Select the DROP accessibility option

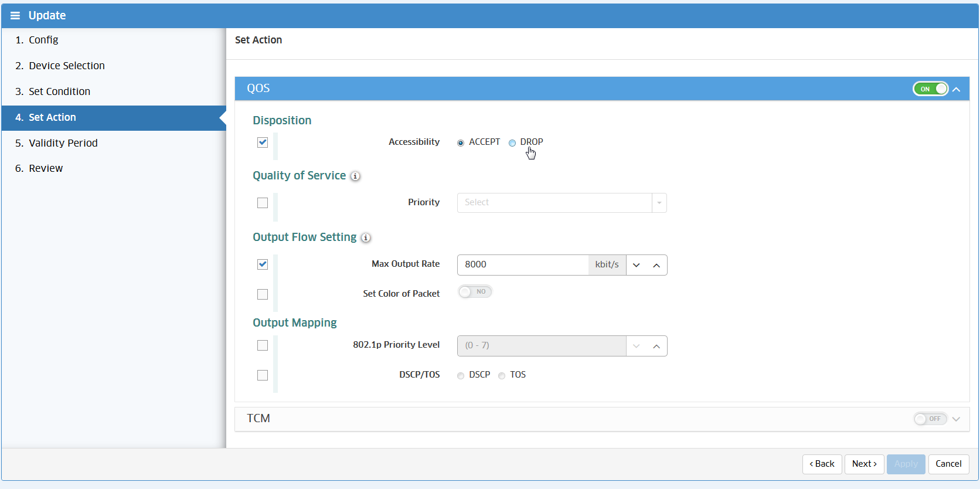click(512, 142)
